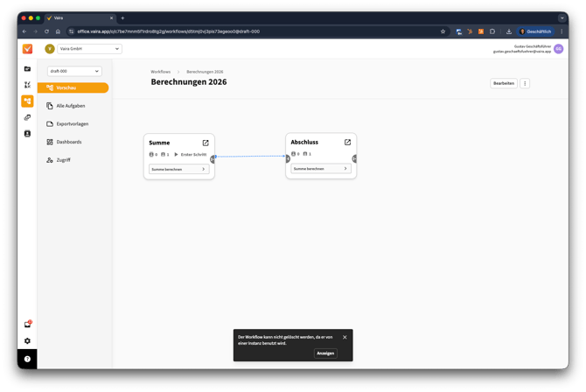This screenshot has height=392, width=586.
Task: Open the checklist icon in the left rail
Action: pos(27,85)
